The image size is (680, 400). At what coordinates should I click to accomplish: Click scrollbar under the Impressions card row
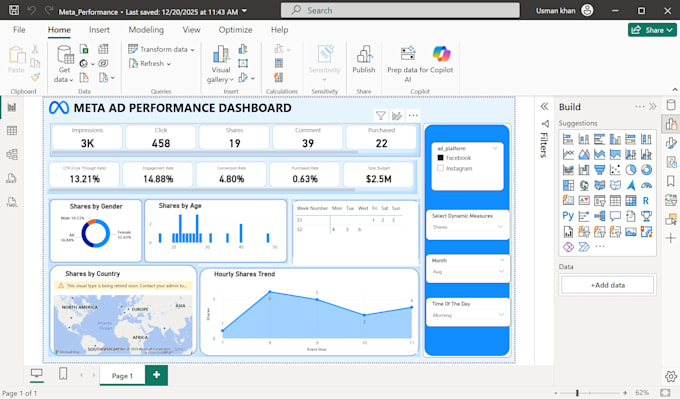(205, 152)
